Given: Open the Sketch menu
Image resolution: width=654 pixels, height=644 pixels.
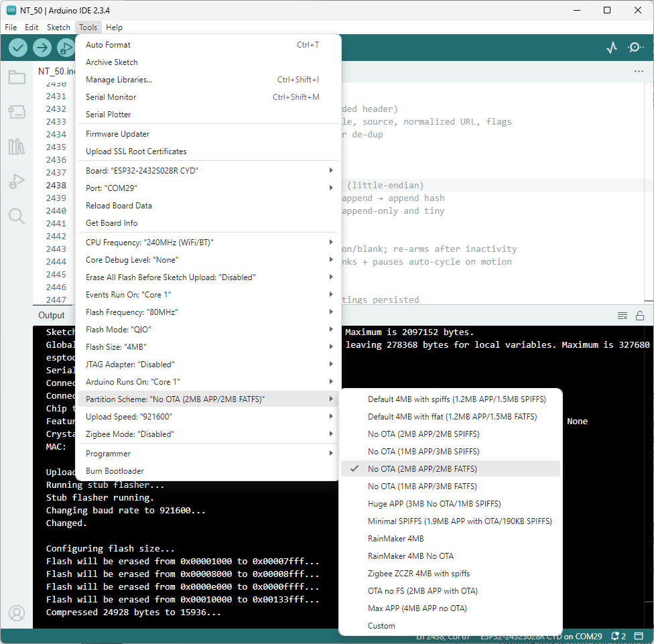Looking at the screenshot, I should pos(58,27).
